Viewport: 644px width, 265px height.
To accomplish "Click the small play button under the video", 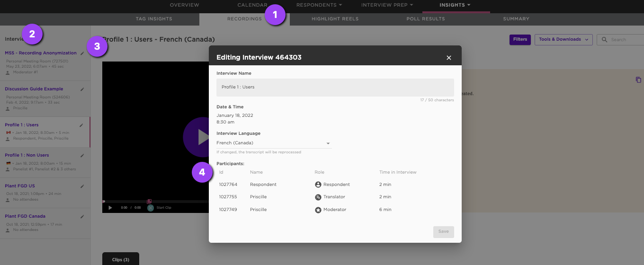I will coord(110,208).
